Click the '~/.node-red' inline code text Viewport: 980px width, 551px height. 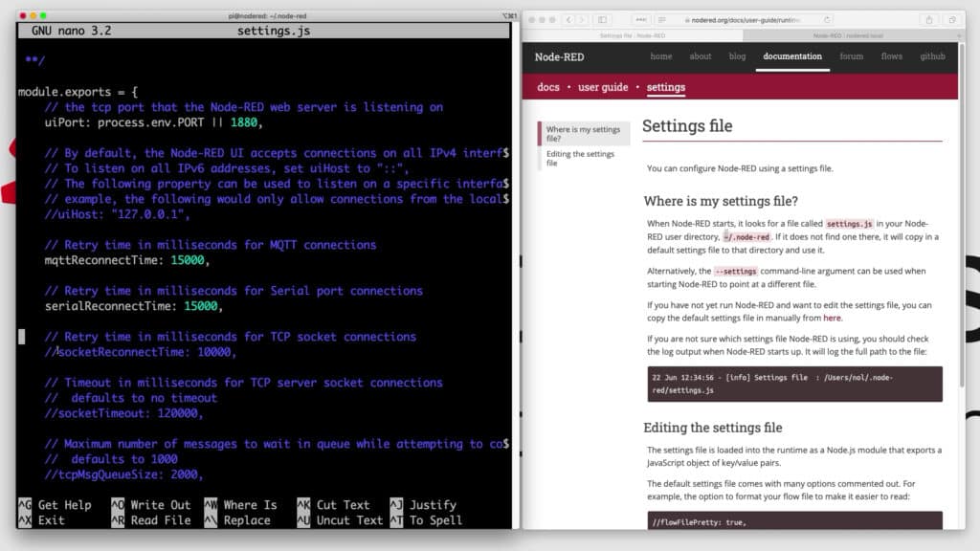746,237
